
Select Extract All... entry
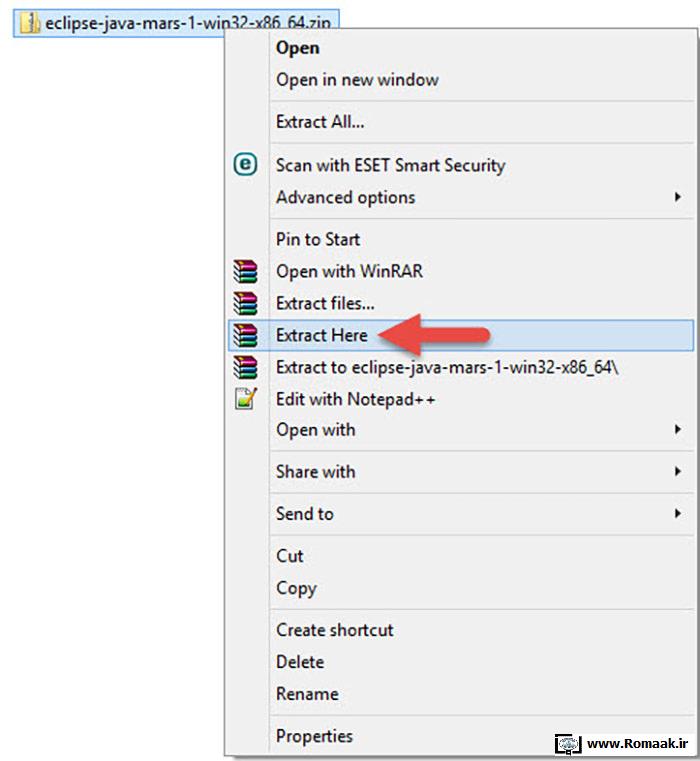[x=460, y=122]
